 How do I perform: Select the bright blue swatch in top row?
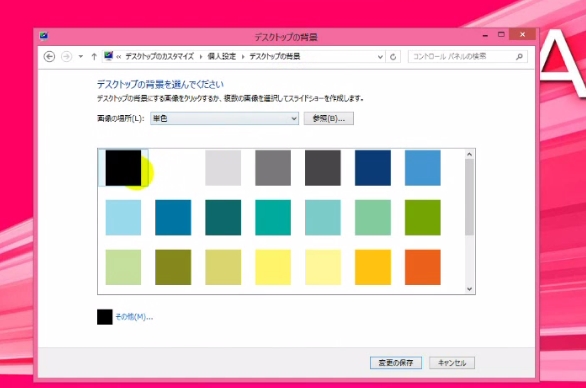[423, 168]
